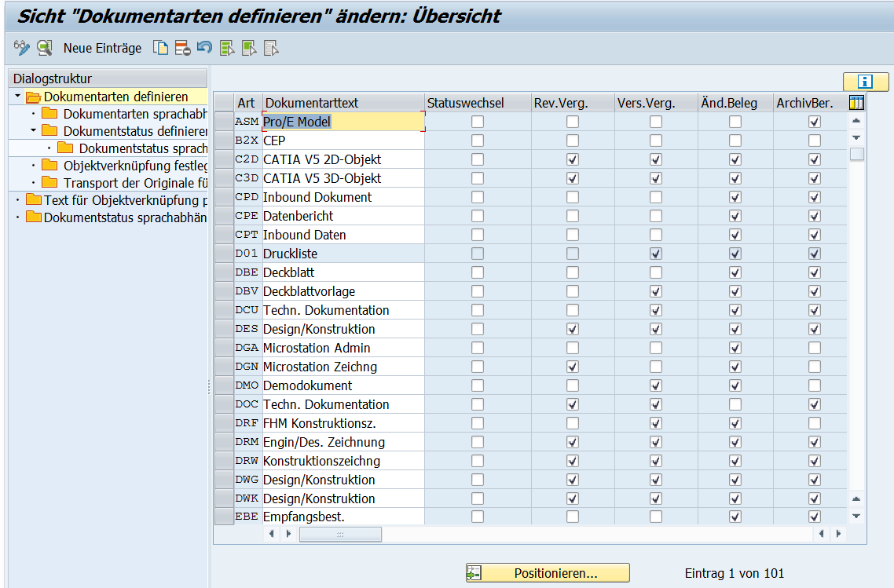Click the Dokumentarttext column header
The image size is (894, 588).
coord(343,103)
